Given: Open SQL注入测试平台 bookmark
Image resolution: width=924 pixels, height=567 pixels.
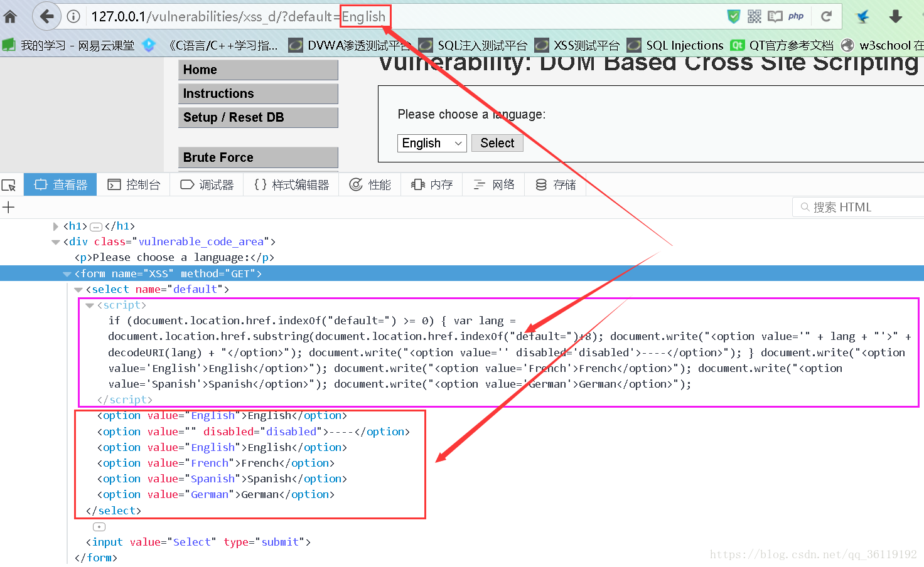Looking at the screenshot, I should click(x=473, y=45).
